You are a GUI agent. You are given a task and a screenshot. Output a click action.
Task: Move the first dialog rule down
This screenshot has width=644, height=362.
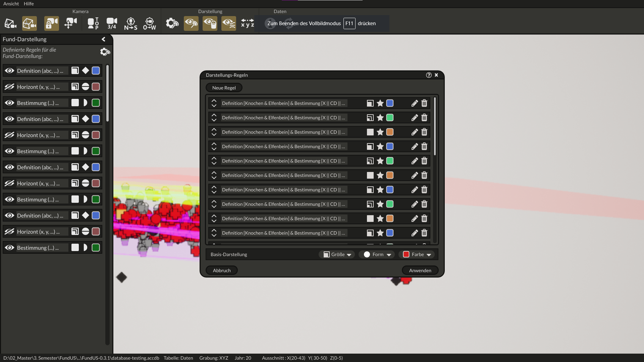click(x=214, y=106)
